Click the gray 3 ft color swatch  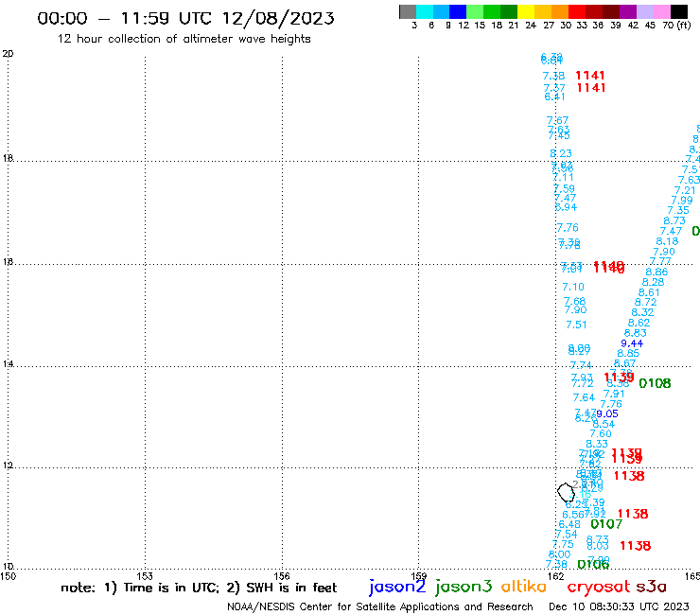408,11
